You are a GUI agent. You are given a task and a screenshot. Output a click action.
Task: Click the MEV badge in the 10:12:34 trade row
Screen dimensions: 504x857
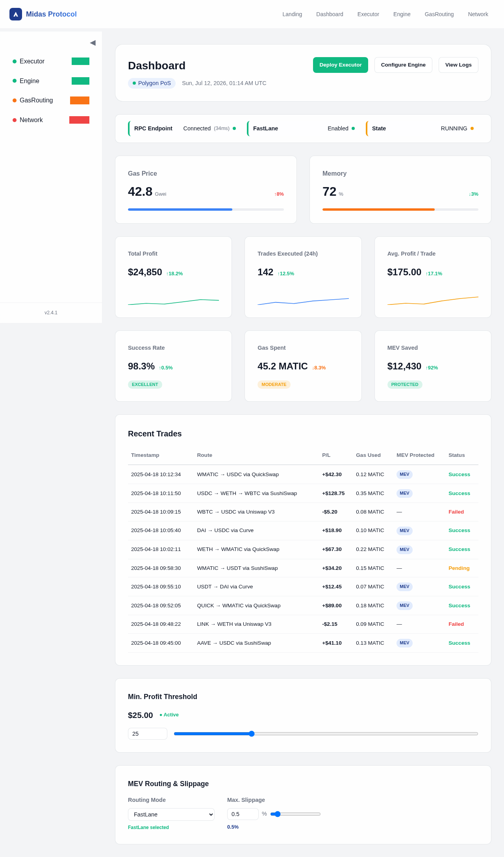click(x=404, y=474)
